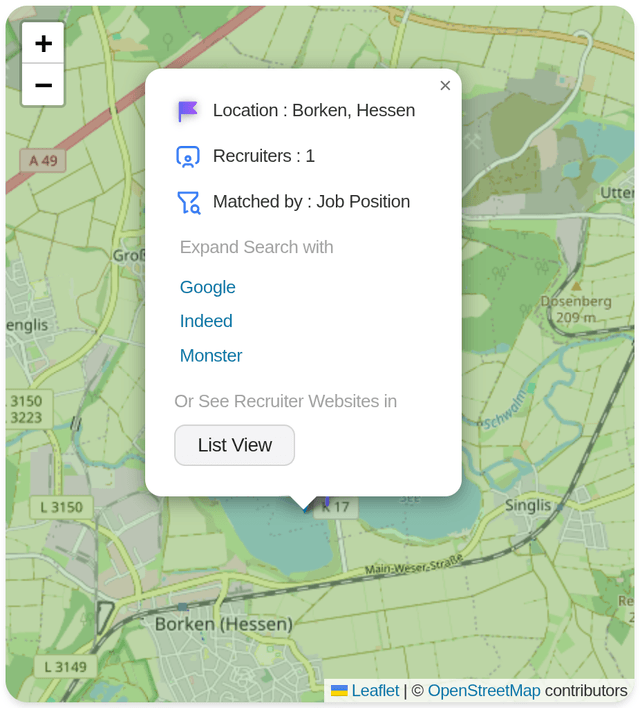This screenshot has width=640, height=708.
Task: Zoom out of the map
Action: pyautogui.click(x=43, y=86)
